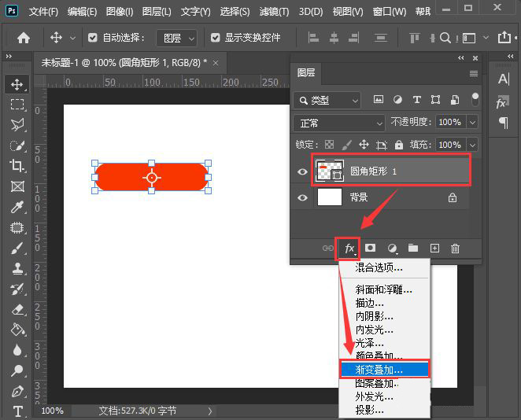Link layers icon in Layers panel
The image size is (521, 420).
tap(328, 248)
